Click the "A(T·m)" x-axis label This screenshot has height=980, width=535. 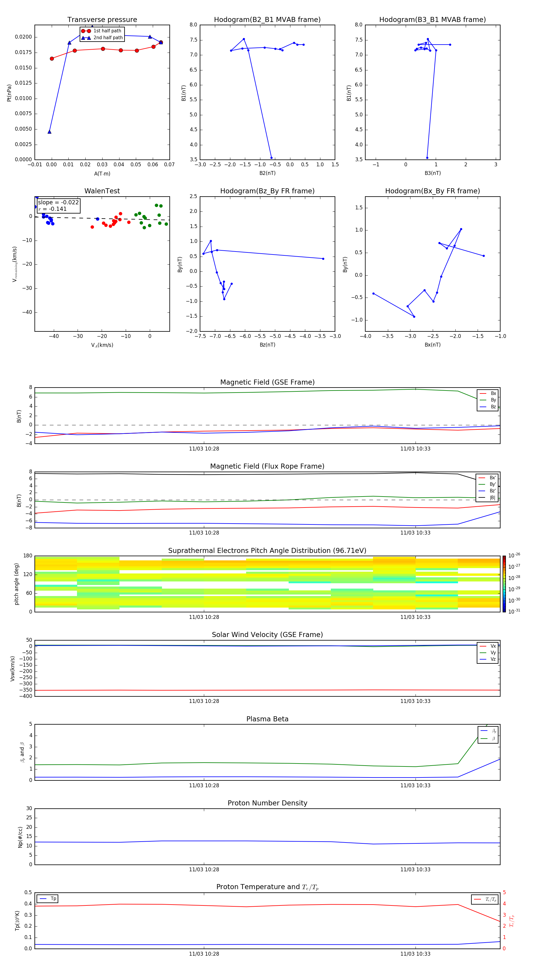(x=102, y=174)
